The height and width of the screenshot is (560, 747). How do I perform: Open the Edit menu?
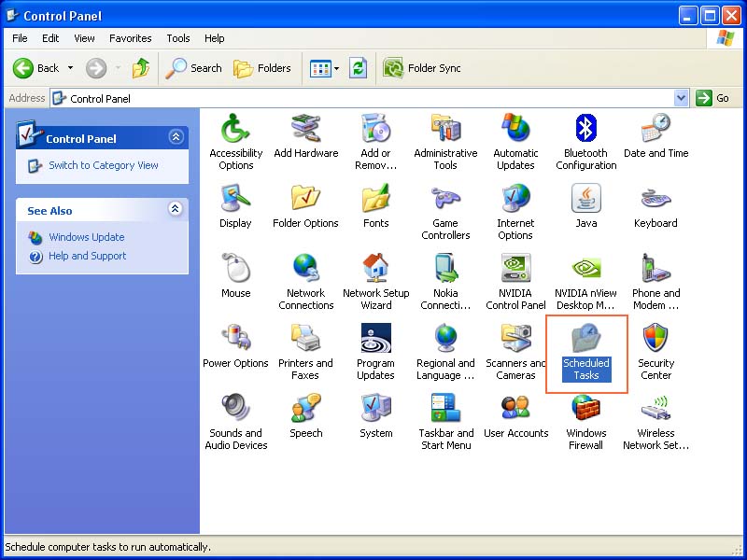click(50, 38)
